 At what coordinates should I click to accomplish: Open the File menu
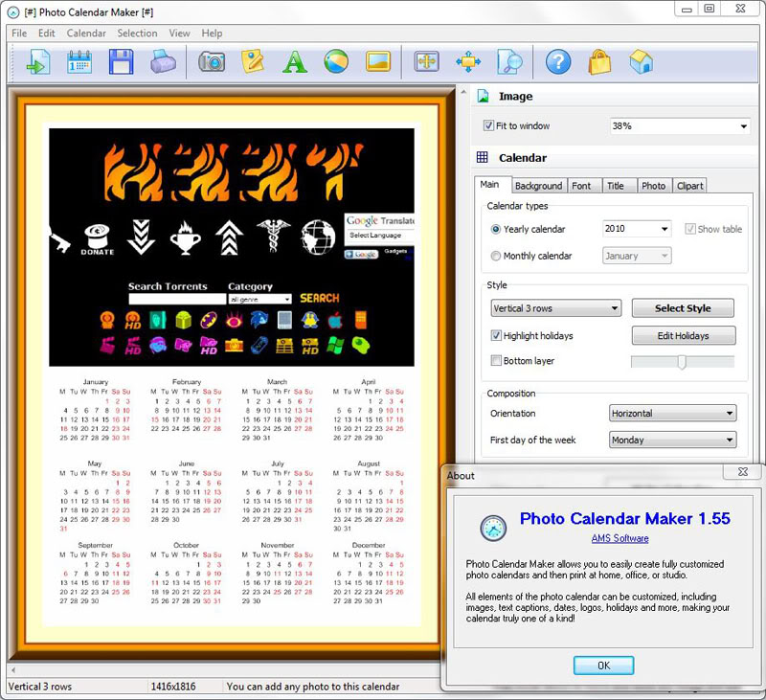point(19,34)
